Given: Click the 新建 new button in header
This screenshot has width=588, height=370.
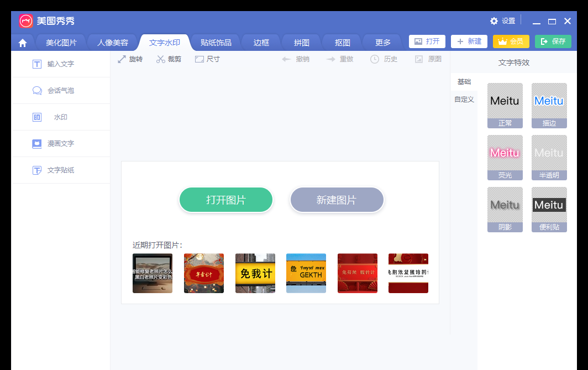Looking at the screenshot, I should pyautogui.click(x=469, y=41).
